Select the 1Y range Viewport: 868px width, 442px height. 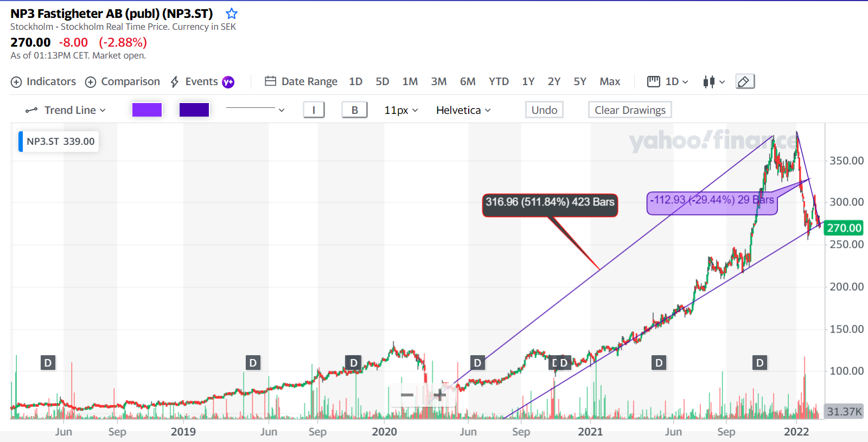[x=528, y=81]
